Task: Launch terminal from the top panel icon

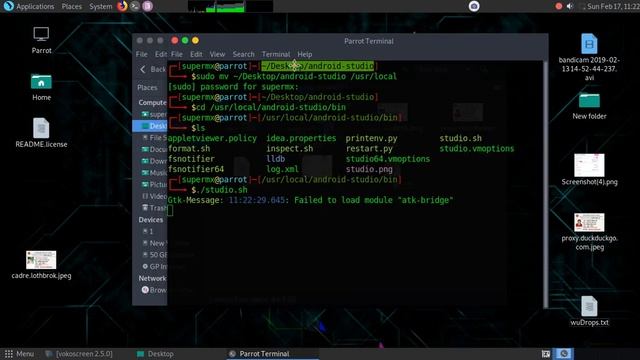Action: (135, 6)
